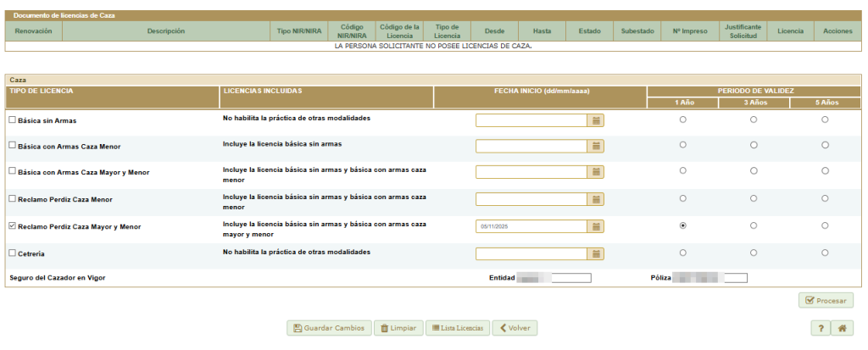The height and width of the screenshot is (350, 868).
Task: Click the Renovación column header
Action: pos(33,31)
